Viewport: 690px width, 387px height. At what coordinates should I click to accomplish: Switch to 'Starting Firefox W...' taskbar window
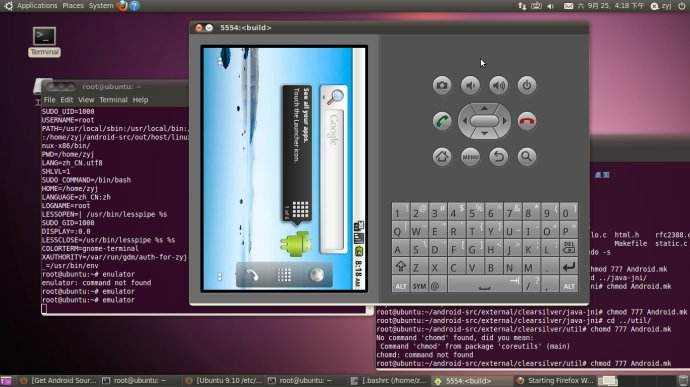(x=555, y=381)
